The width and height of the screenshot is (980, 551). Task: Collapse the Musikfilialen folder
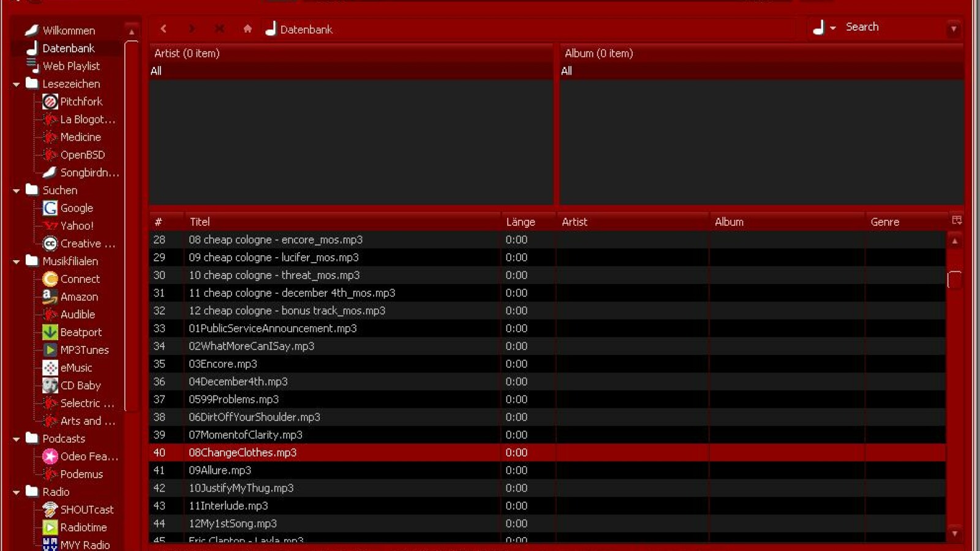pyautogui.click(x=17, y=262)
